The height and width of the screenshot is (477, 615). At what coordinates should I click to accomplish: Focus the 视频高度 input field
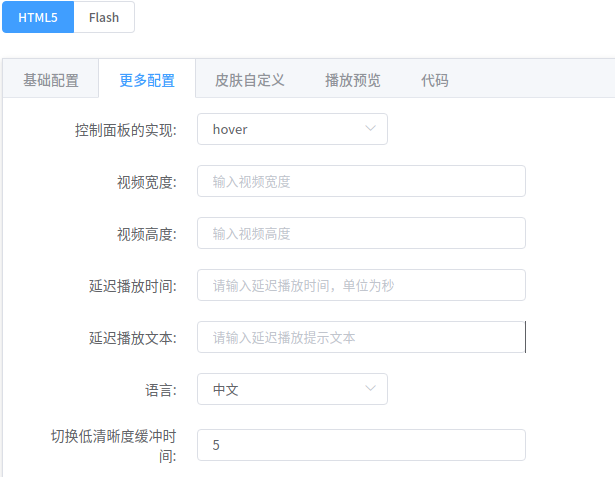coord(361,233)
